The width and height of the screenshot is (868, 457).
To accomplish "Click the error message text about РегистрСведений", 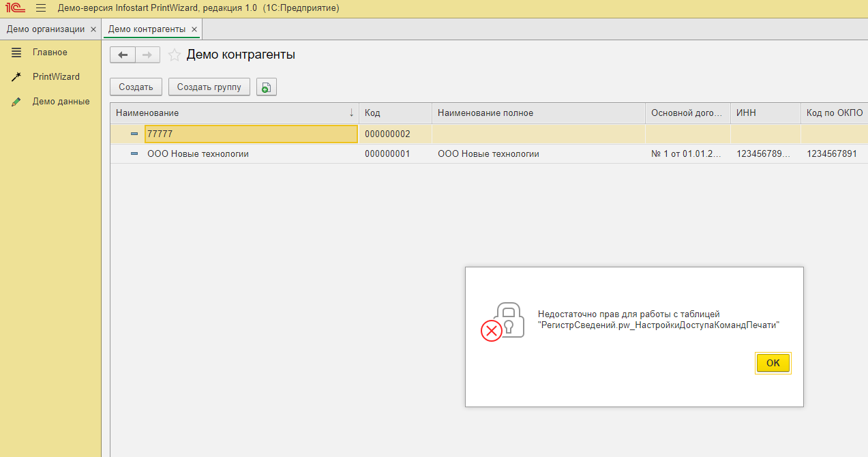I will (x=658, y=320).
